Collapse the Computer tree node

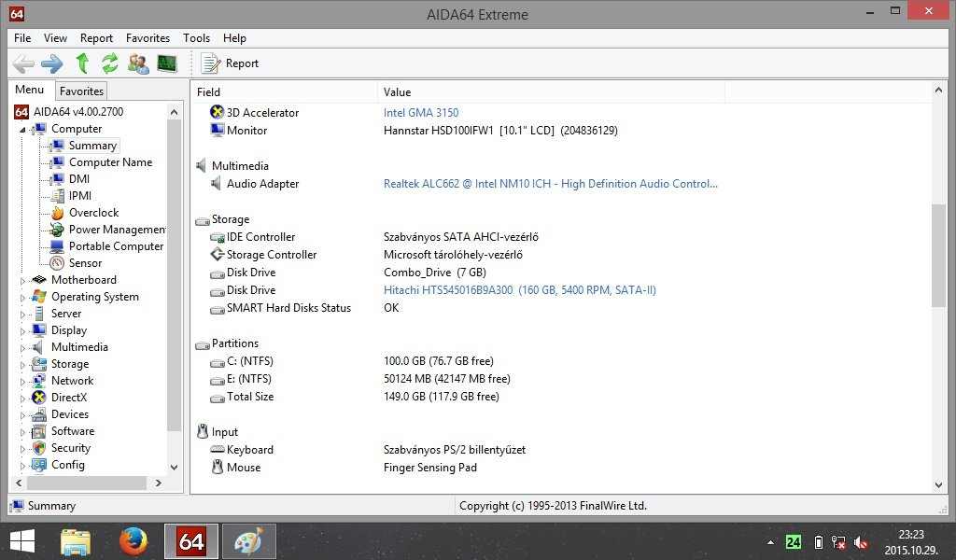pos(22,129)
